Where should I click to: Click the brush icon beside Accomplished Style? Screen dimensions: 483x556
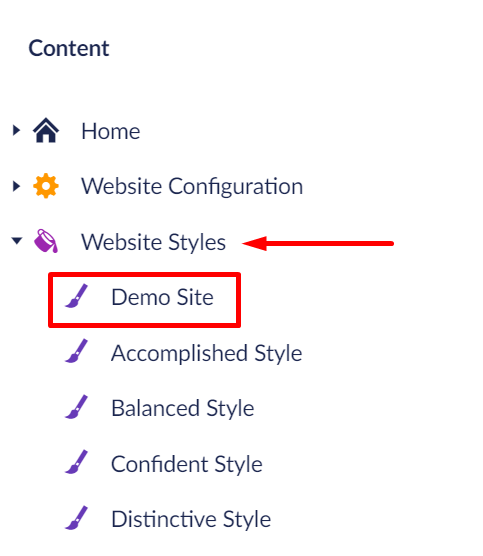pos(76,351)
